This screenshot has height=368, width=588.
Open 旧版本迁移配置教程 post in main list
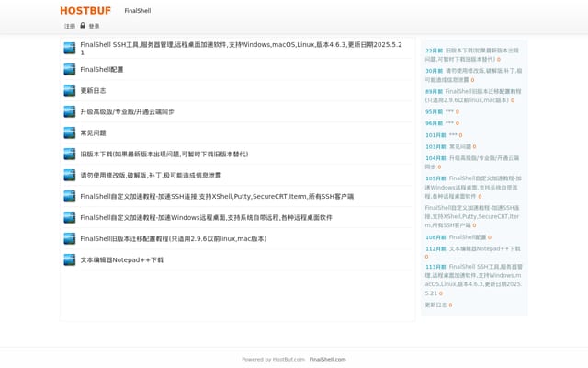(x=174, y=239)
